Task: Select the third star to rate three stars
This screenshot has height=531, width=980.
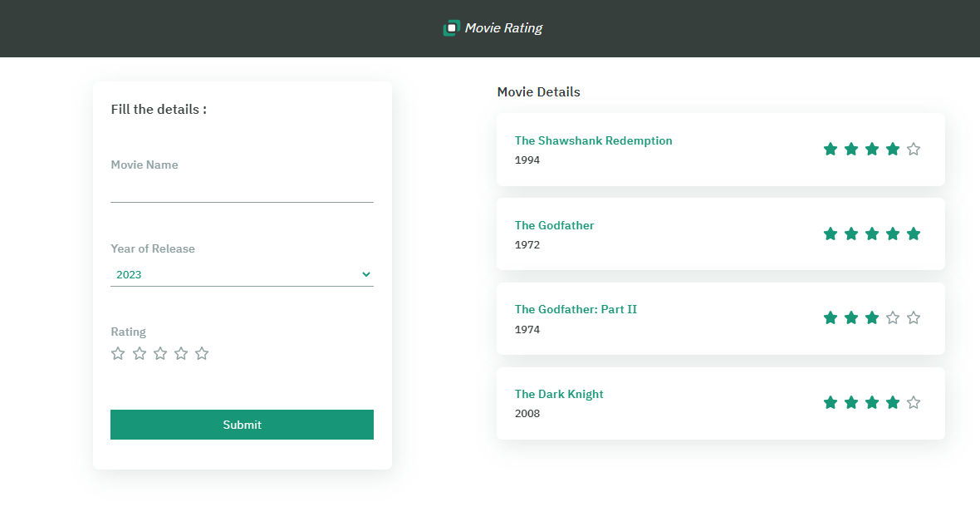Action: point(159,353)
